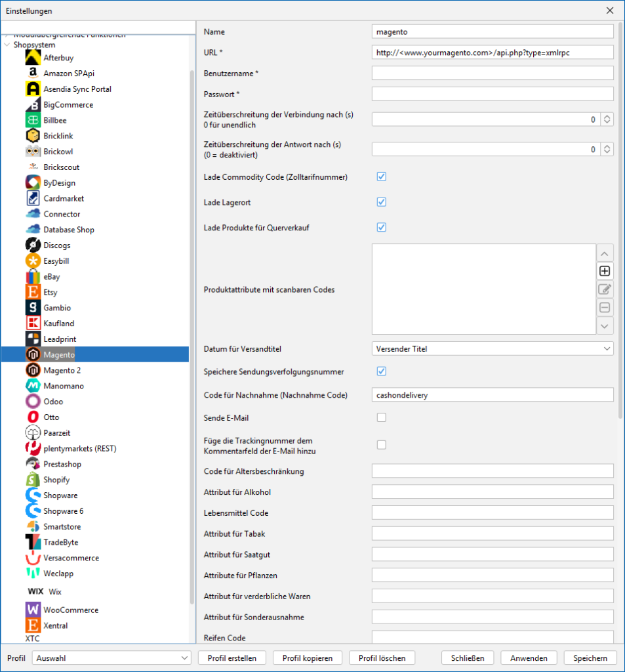Select Shopware 6 in the sidebar
Screen dimensions: 625x672
click(64, 511)
